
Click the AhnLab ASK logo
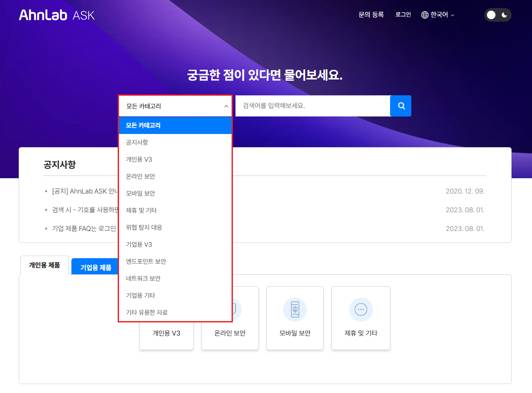57,15
